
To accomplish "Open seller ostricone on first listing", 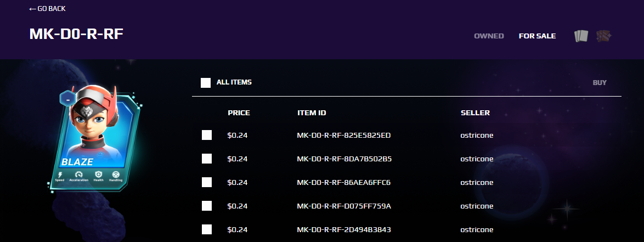I will [477, 135].
